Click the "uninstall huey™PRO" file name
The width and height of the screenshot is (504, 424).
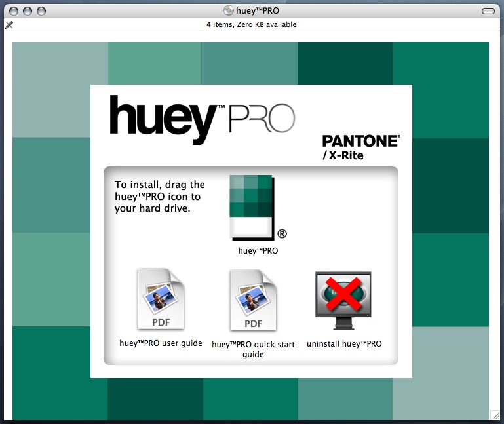coord(344,343)
